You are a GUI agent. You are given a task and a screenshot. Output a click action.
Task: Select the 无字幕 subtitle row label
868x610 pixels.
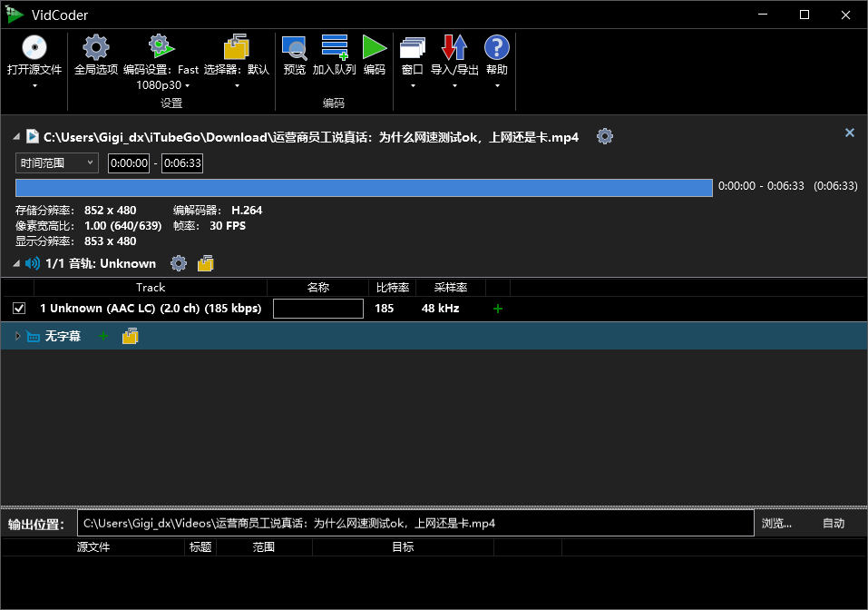(63, 336)
